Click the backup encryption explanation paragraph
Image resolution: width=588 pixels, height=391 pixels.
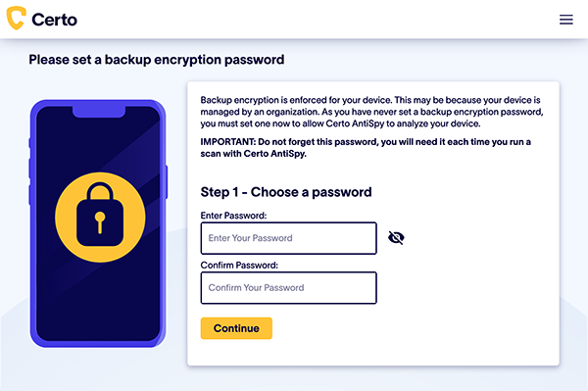371,112
